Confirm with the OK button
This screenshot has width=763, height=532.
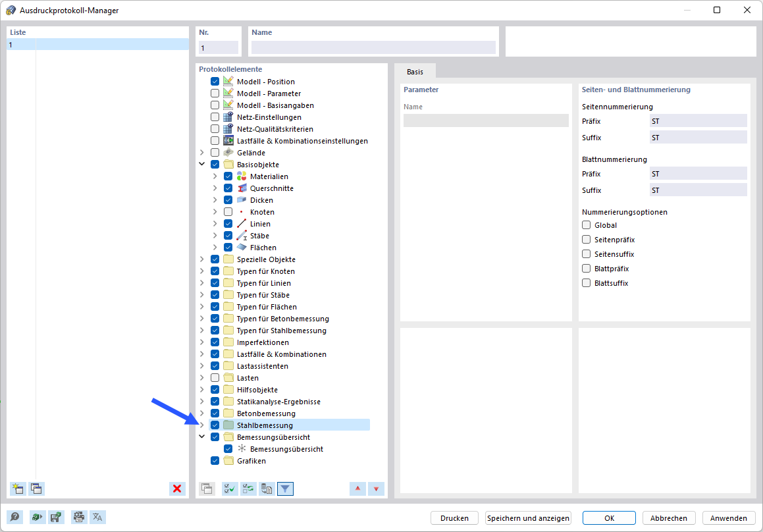(609, 518)
